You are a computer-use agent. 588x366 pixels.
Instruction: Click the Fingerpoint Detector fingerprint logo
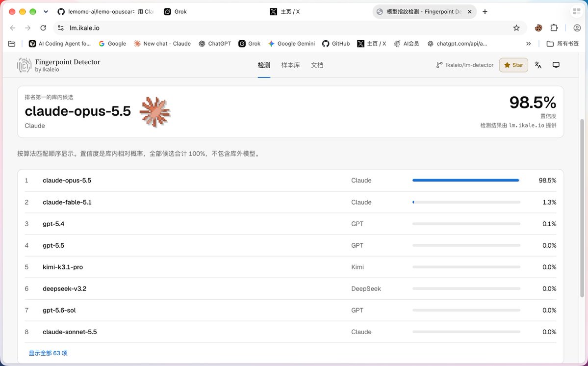click(x=24, y=65)
